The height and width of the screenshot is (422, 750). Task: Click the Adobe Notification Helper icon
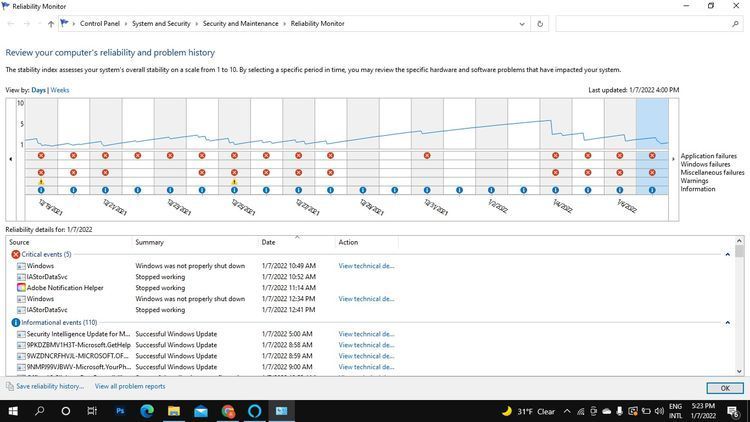click(x=21, y=288)
